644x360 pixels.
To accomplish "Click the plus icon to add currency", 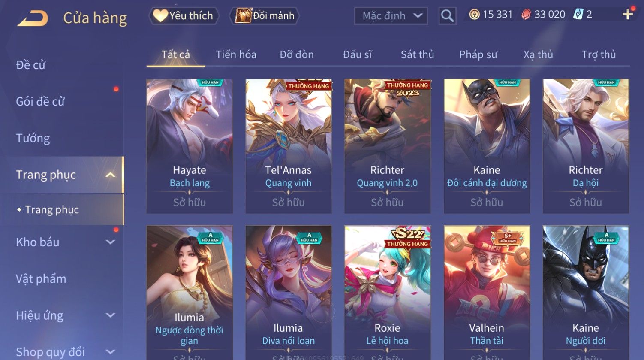I will tap(627, 15).
